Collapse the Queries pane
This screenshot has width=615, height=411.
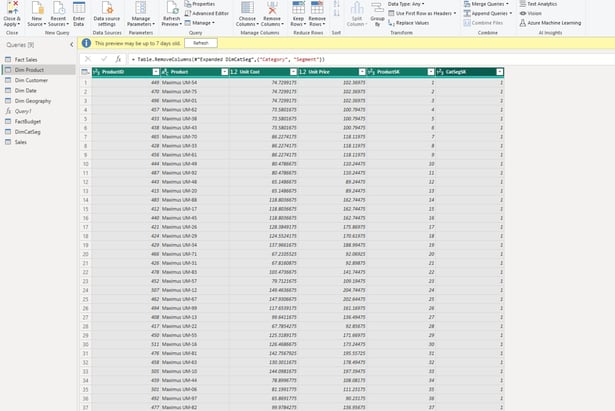(x=71, y=45)
